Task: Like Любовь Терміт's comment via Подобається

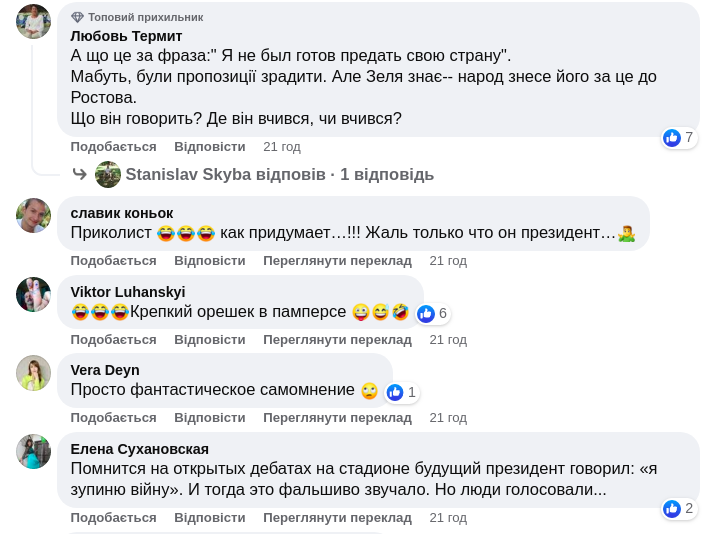Action: click(x=113, y=146)
